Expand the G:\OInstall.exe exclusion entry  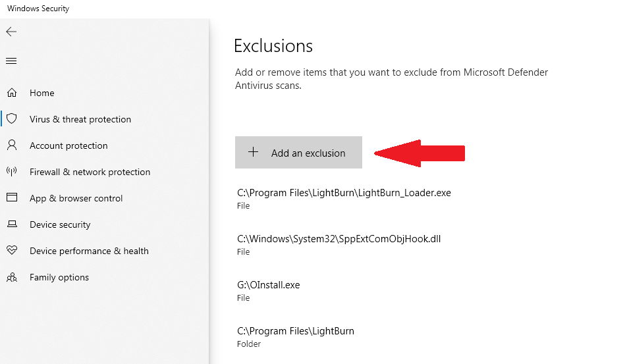(268, 291)
